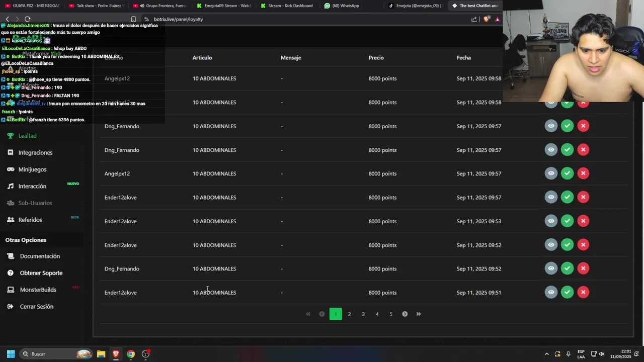Image resolution: width=644 pixels, height=362 pixels.
Task: Switch to Grupo Frontera browser tab
Action: [x=160, y=6]
